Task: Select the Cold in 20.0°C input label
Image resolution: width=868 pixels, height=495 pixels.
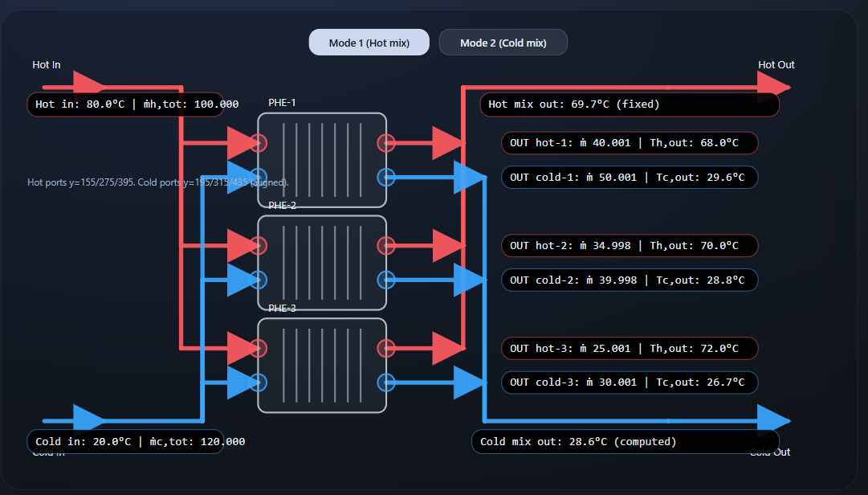Action: [x=125, y=441]
